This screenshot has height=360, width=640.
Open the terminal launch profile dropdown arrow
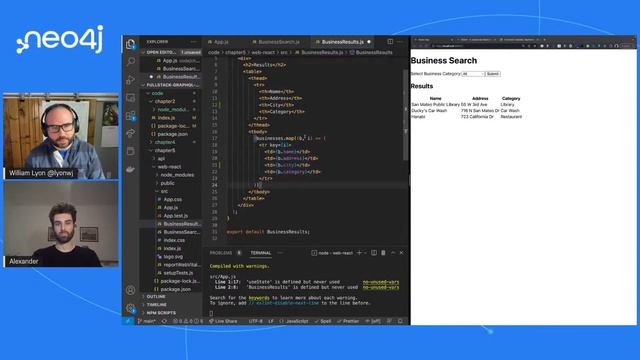[365, 253]
